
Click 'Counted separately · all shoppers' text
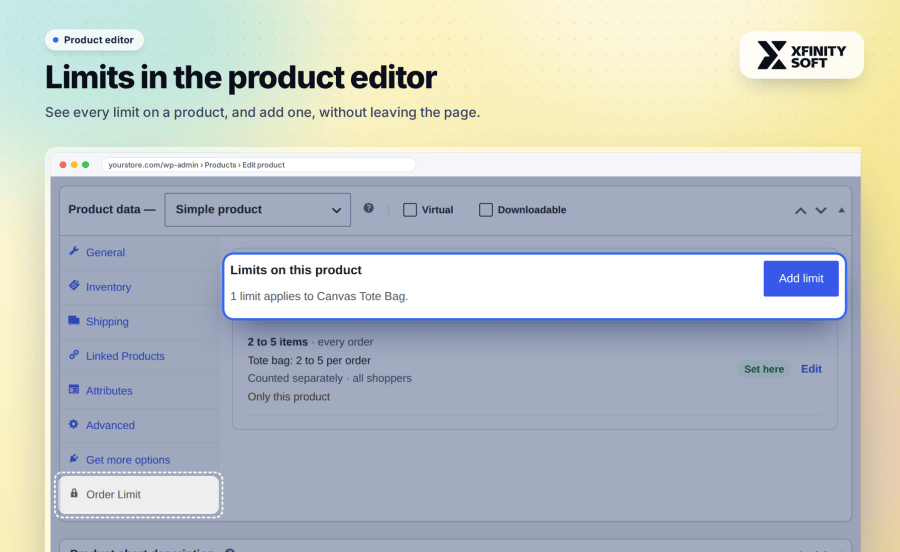(329, 378)
